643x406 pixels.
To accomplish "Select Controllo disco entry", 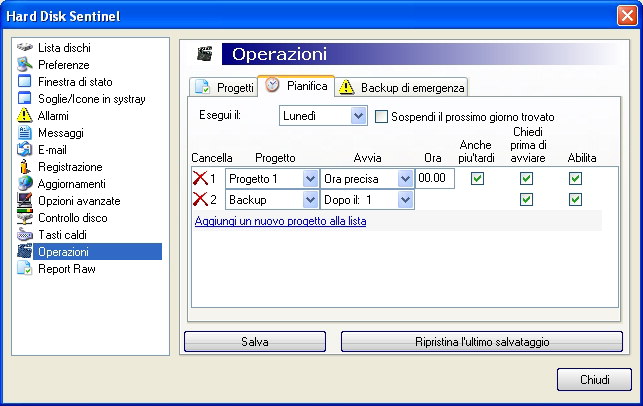I will tap(73, 218).
